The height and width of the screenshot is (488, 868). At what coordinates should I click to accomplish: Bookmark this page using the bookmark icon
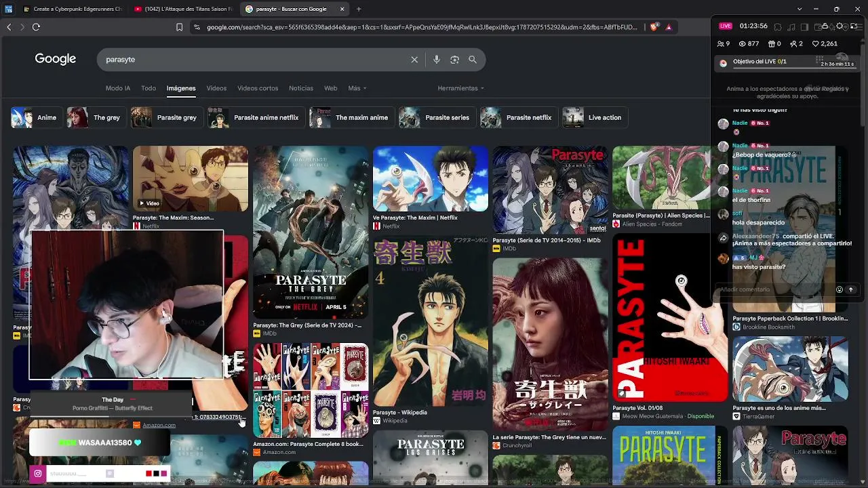click(x=179, y=27)
